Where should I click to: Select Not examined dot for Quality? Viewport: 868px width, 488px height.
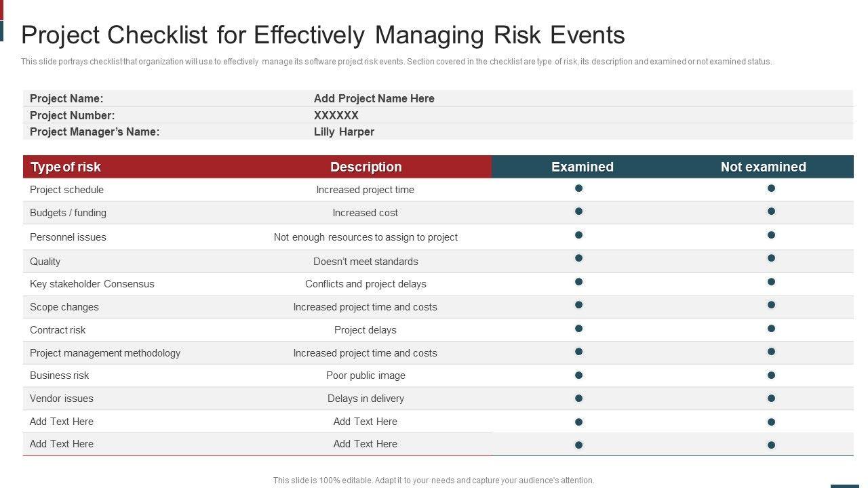771,258
